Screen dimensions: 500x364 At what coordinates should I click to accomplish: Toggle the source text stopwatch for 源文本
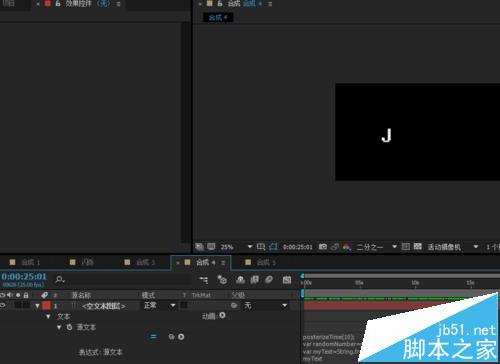[x=69, y=327]
